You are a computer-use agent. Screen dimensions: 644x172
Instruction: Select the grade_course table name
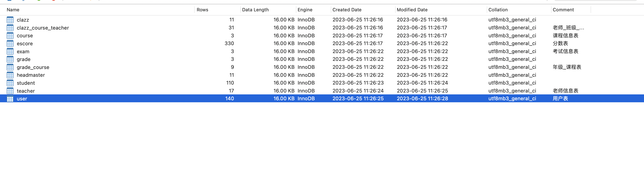point(33,67)
